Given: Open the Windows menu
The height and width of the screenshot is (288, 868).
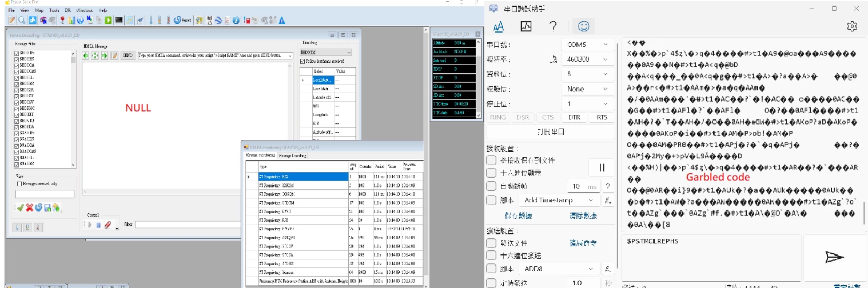Looking at the screenshot, I should pyautogui.click(x=85, y=10).
